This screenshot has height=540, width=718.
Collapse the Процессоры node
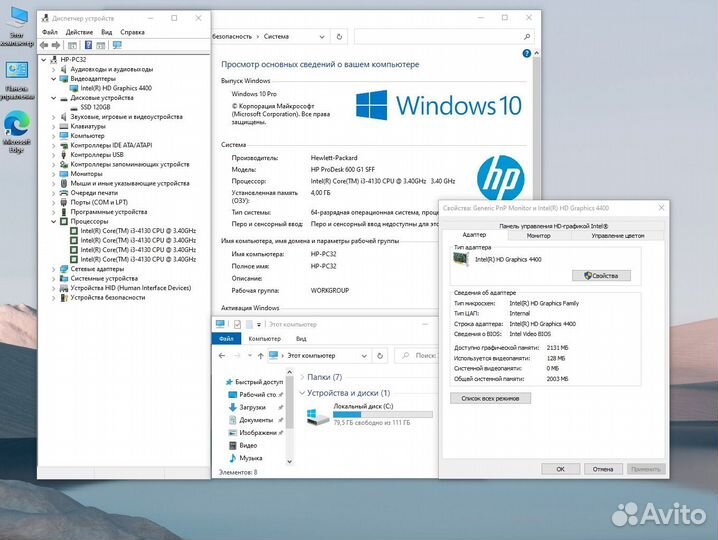coord(54,222)
